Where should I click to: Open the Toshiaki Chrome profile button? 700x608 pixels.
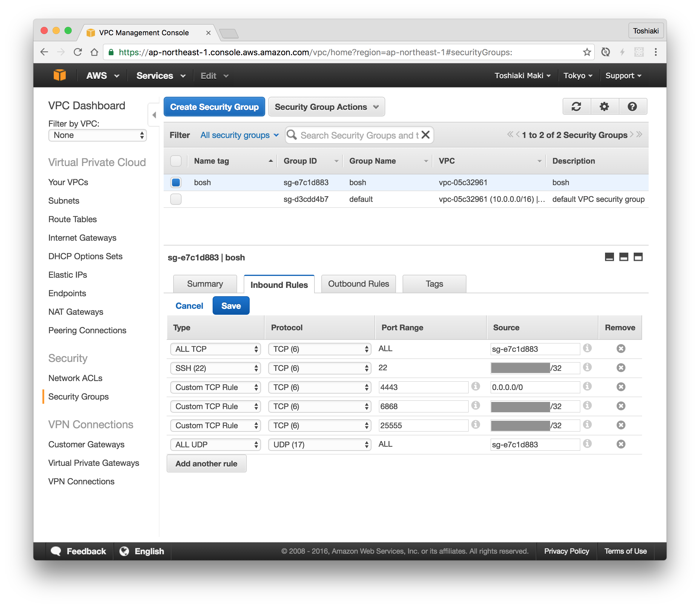[x=645, y=31]
